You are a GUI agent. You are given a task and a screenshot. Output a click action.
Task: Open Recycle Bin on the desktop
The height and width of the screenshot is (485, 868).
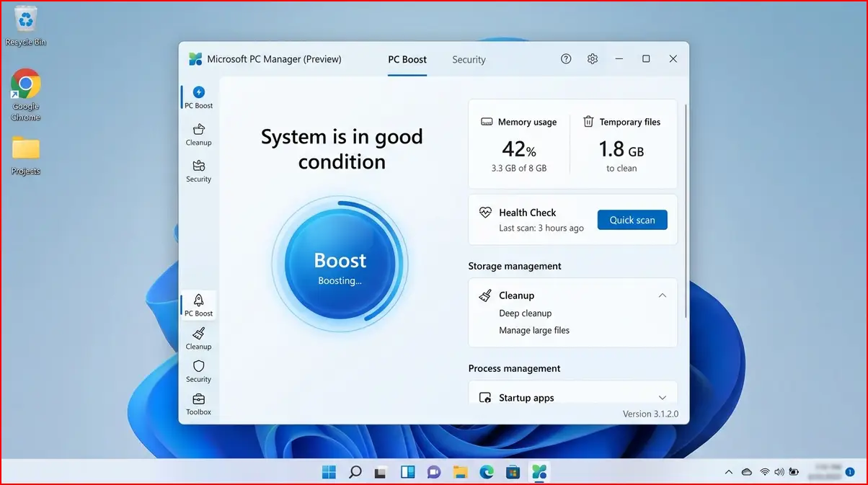coord(26,26)
